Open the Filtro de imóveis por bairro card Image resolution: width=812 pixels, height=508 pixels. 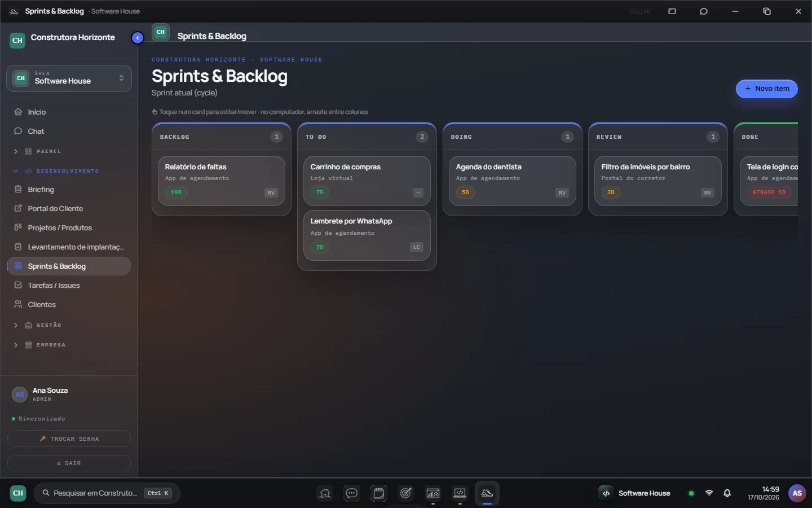tap(658, 181)
